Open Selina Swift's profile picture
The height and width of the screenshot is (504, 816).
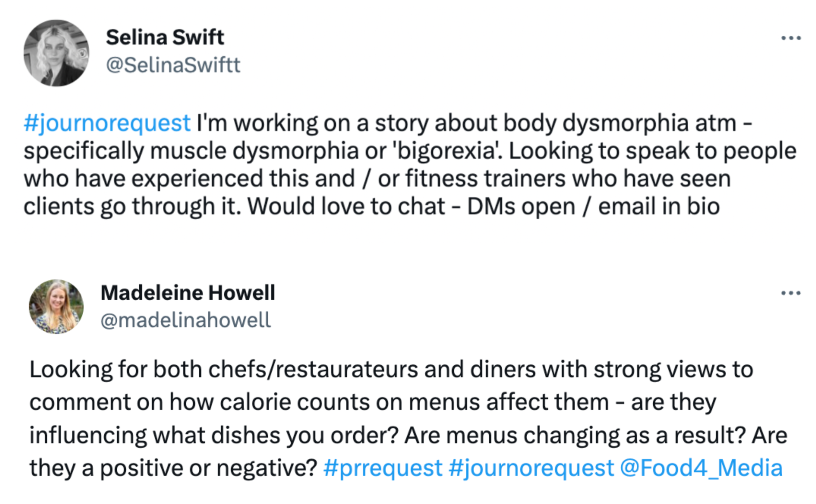[x=56, y=53]
